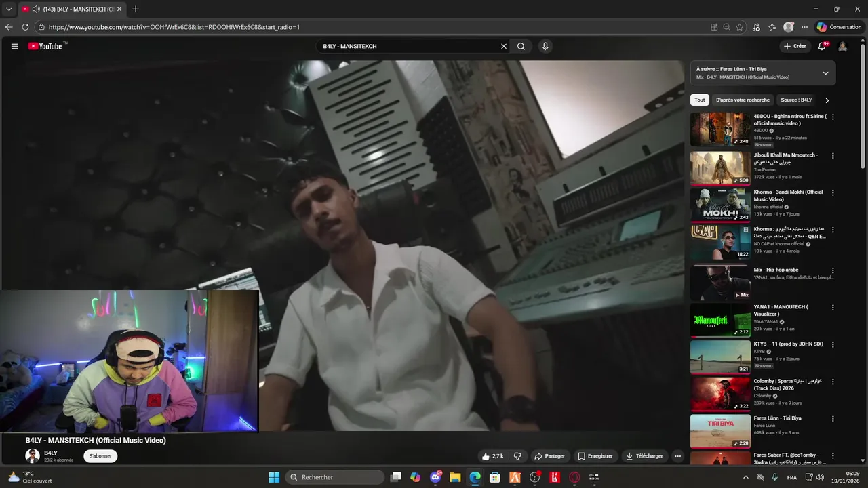Open Edge favorites list icon
Image resolution: width=868 pixels, height=488 pixels.
[772, 27]
